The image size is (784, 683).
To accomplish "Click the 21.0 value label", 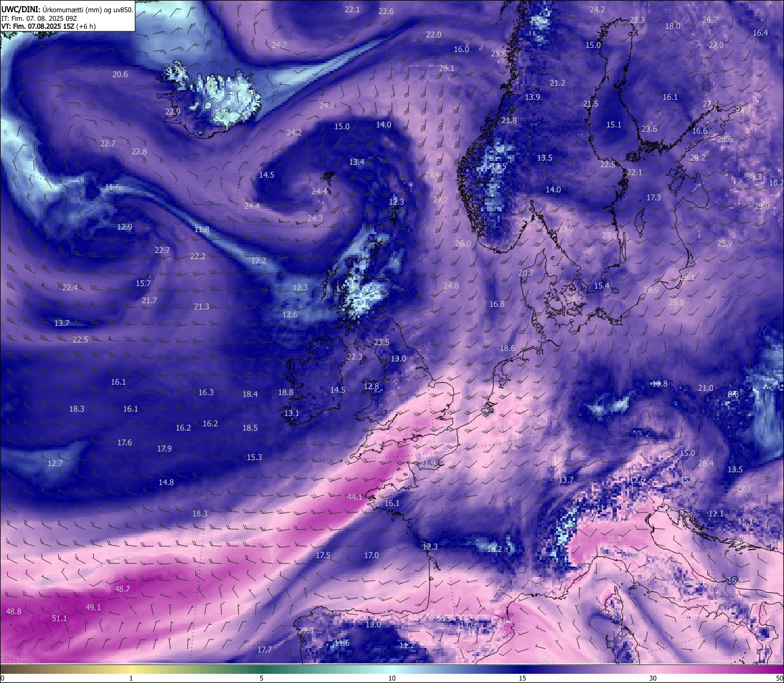I will tap(706, 388).
